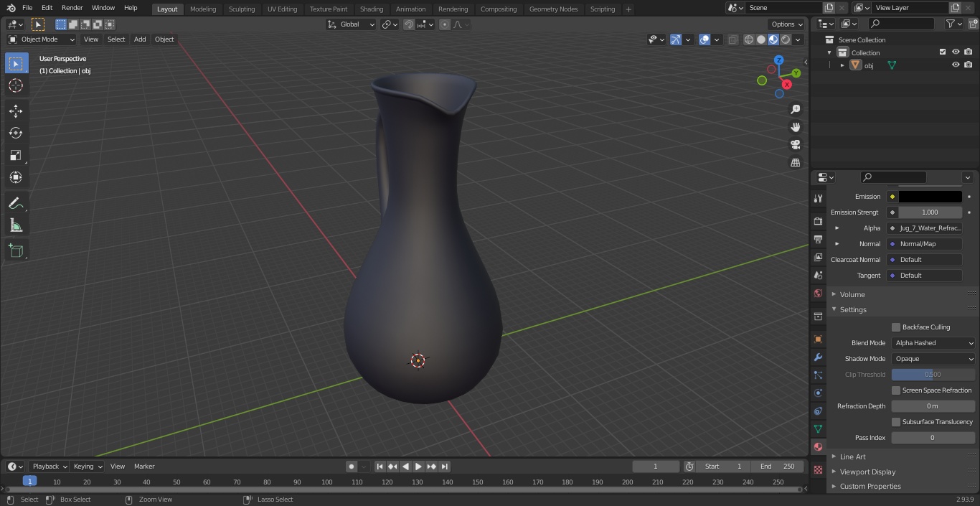Image resolution: width=980 pixels, height=506 pixels.
Task: Toggle camera view icon in viewport
Action: click(795, 144)
